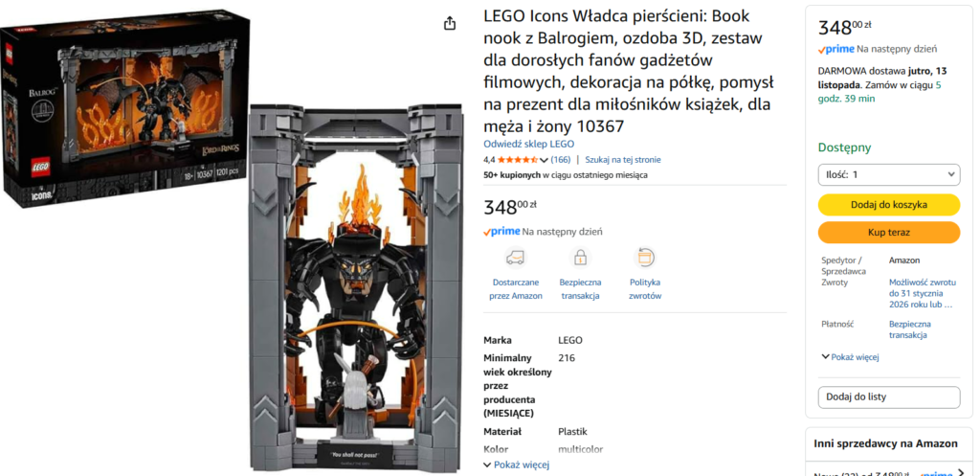Click the 'Dodaj do koszyka' button

[x=889, y=205]
